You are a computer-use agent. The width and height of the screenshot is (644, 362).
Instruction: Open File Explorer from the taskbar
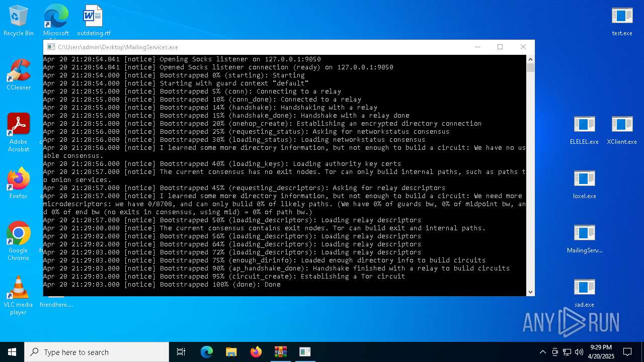point(231,352)
